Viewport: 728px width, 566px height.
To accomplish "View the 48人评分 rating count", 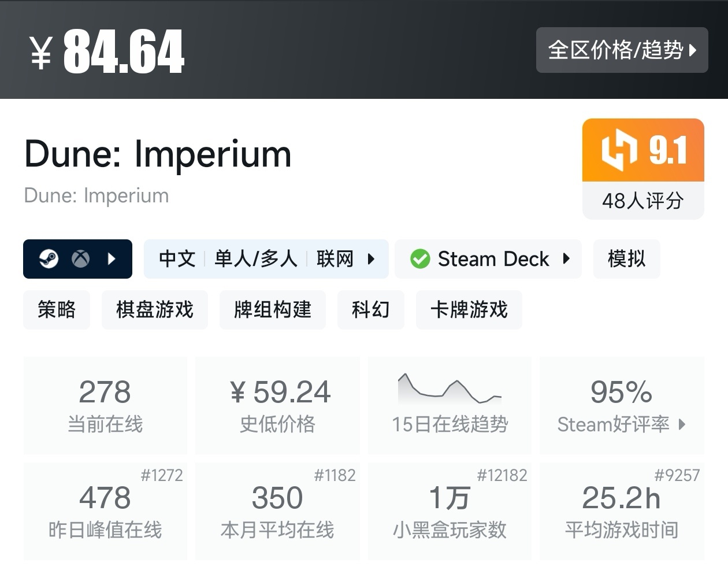I will pyautogui.click(x=643, y=201).
